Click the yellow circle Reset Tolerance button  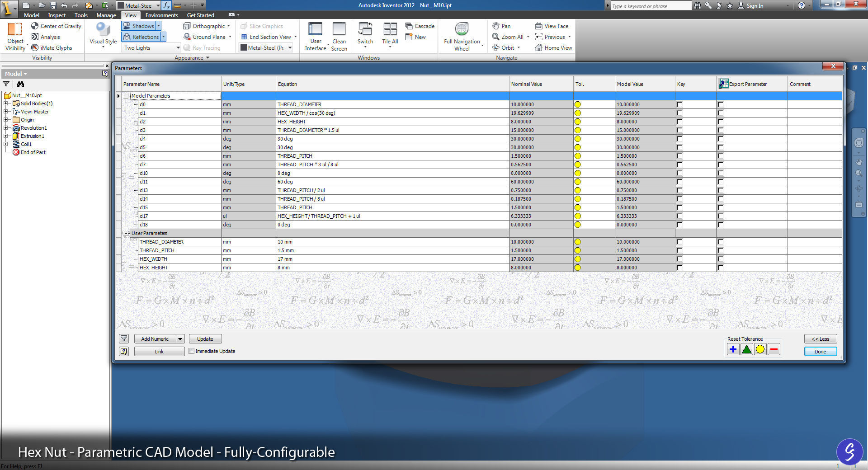pos(760,349)
